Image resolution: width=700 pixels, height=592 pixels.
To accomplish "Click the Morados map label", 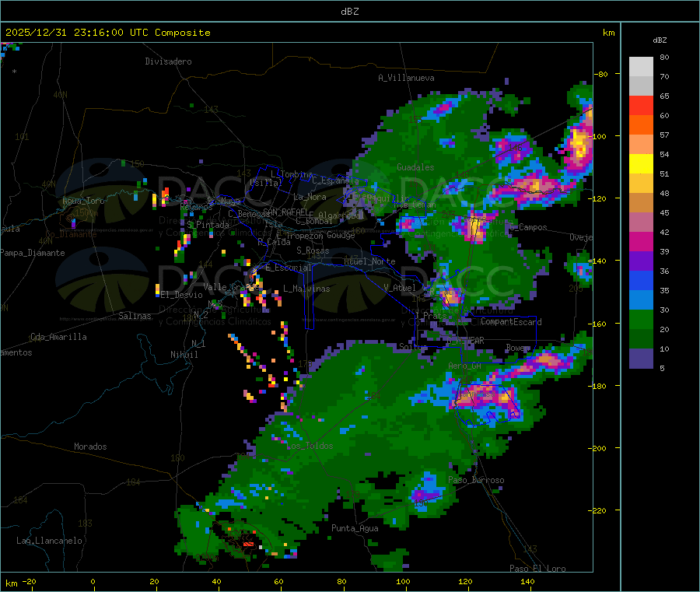I will [x=90, y=447].
